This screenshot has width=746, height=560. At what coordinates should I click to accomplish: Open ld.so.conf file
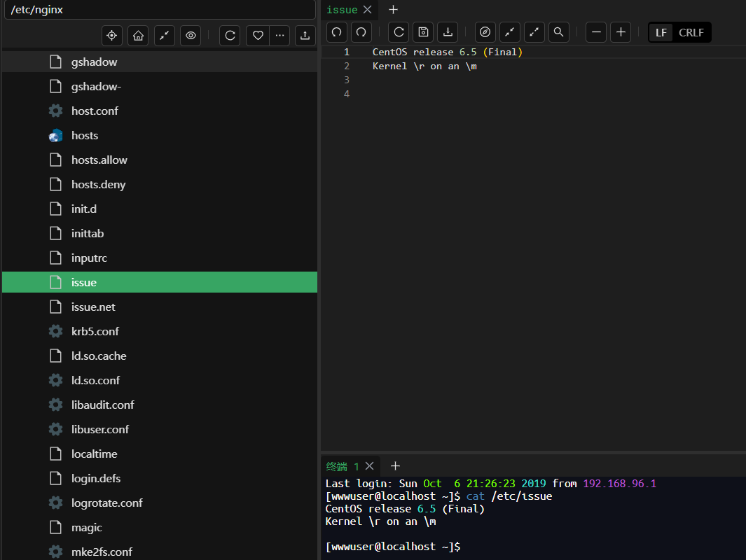[160, 380]
